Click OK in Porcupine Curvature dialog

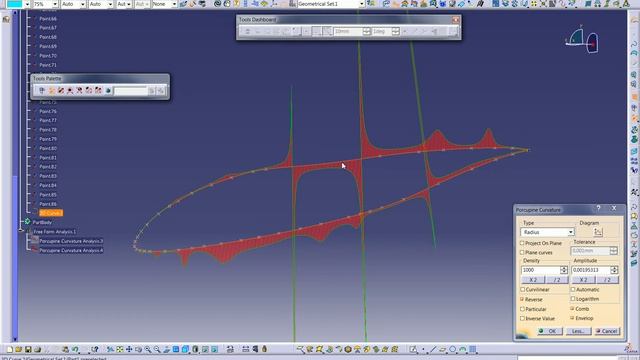[550, 331]
